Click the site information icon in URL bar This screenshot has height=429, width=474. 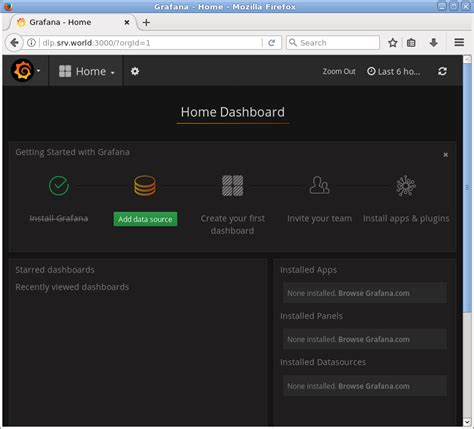tap(31, 43)
